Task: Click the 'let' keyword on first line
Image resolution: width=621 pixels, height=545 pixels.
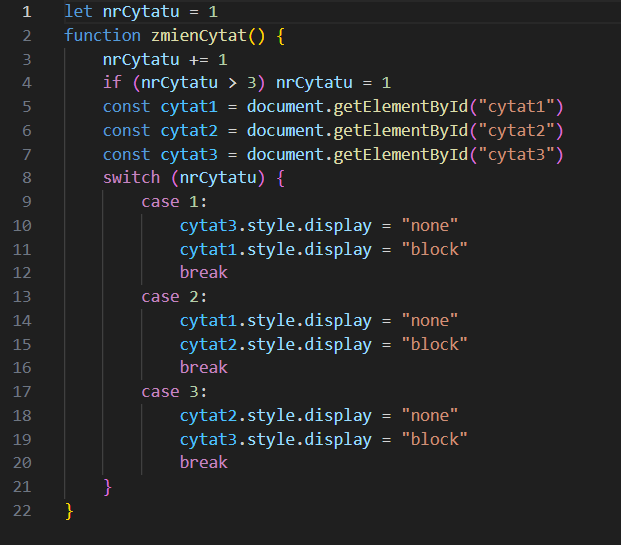Action: pyautogui.click(x=78, y=12)
